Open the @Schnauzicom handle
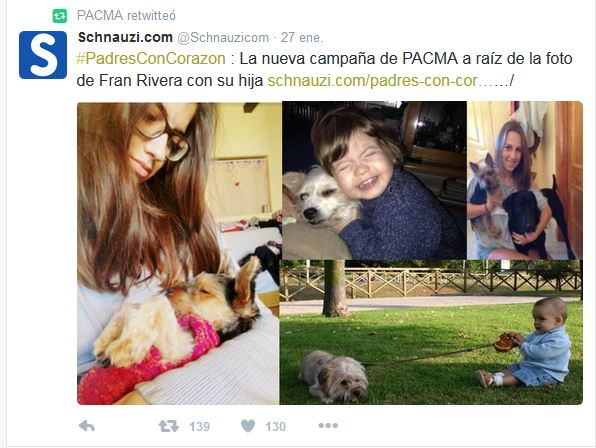This screenshot has width=596, height=448. (x=223, y=37)
